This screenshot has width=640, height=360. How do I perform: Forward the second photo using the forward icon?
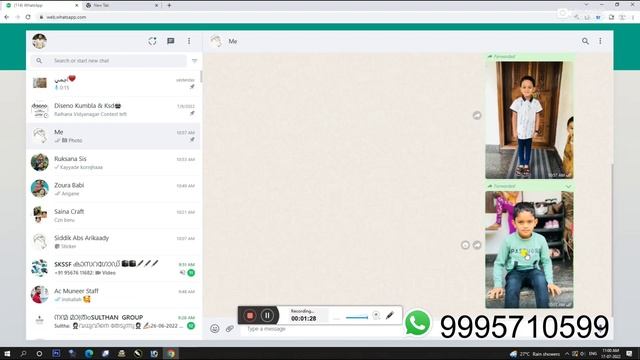[x=477, y=245]
